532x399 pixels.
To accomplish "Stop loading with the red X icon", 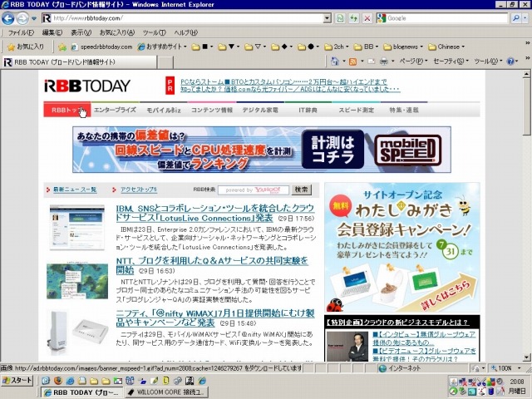I will (367, 18).
